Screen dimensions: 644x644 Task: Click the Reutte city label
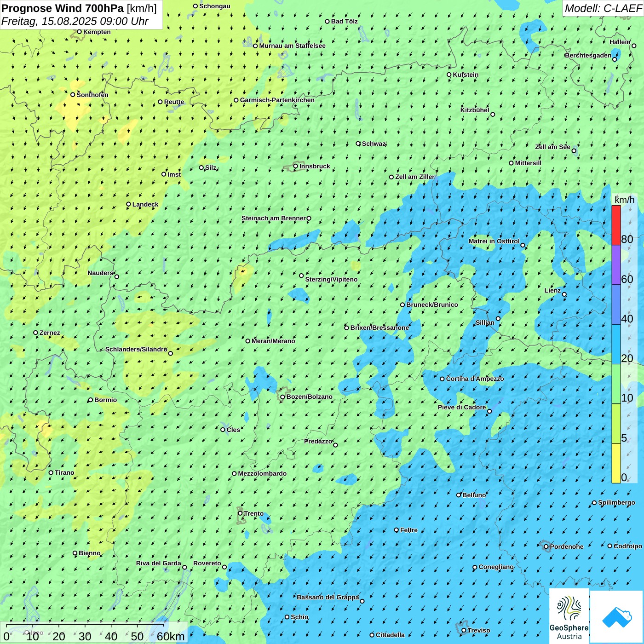tap(174, 102)
